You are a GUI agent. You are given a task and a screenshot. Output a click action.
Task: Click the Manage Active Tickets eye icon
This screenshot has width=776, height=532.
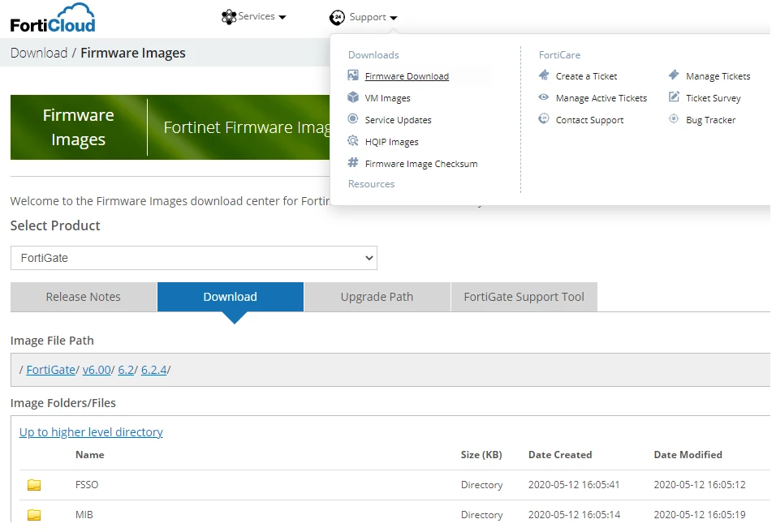click(544, 97)
